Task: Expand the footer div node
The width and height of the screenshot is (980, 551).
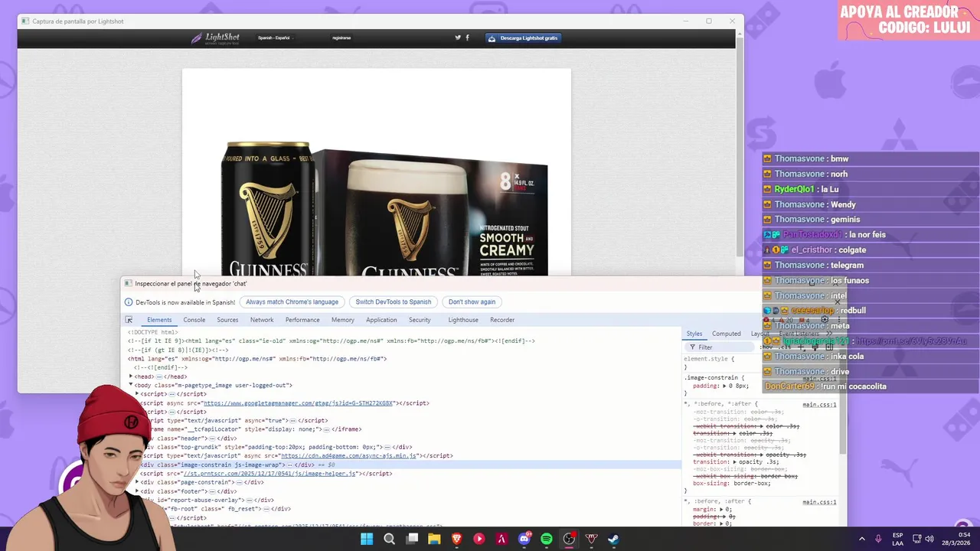Action: click(x=137, y=491)
